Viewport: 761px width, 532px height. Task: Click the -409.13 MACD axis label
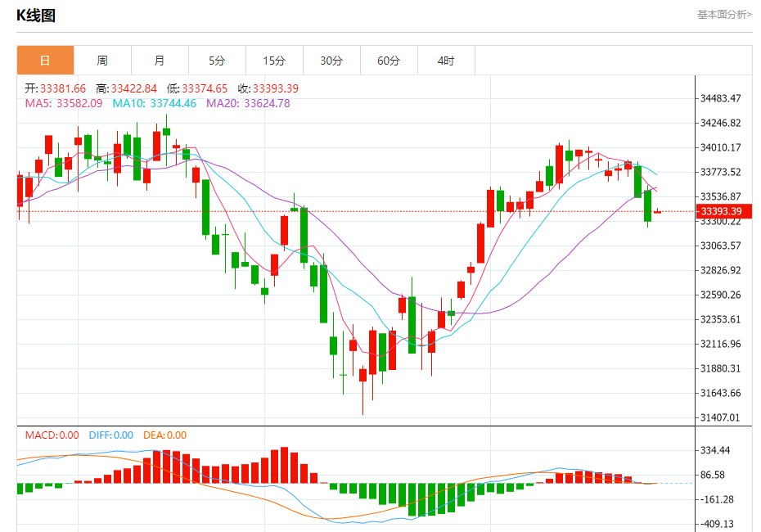717,524
